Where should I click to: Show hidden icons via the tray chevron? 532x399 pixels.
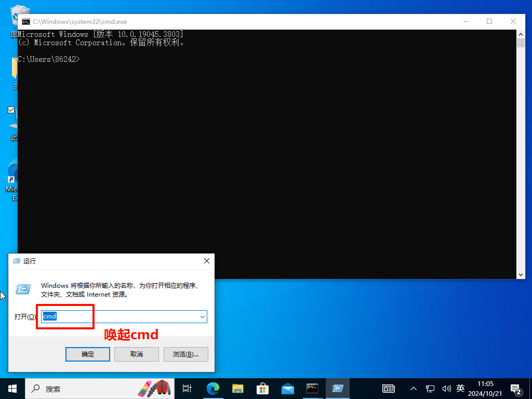[413, 388]
